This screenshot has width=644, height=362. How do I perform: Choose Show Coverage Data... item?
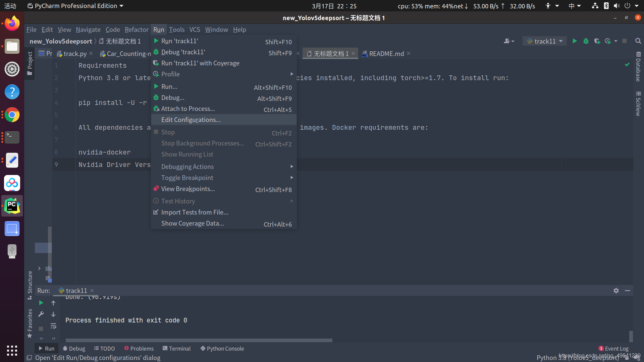[224, 223]
